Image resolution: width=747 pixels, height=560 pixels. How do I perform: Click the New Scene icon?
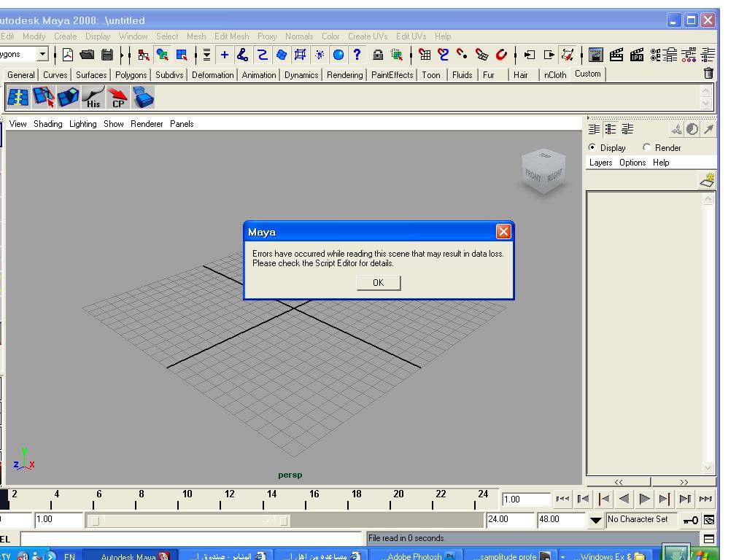[x=68, y=55]
